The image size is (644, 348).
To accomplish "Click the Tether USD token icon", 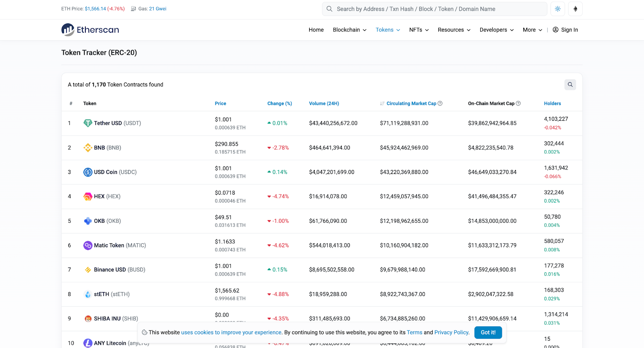I will coord(88,123).
